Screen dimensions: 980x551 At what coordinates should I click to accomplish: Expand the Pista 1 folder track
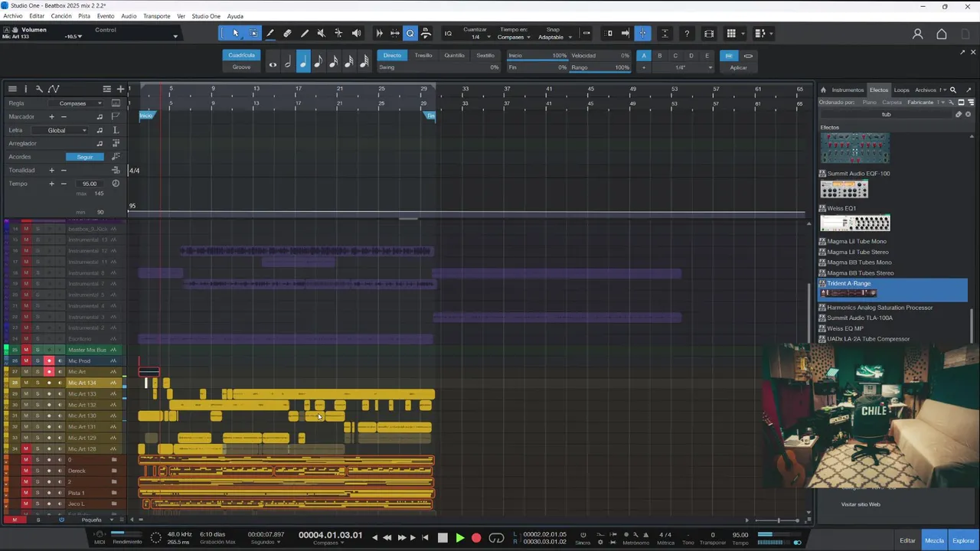(x=114, y=493)
